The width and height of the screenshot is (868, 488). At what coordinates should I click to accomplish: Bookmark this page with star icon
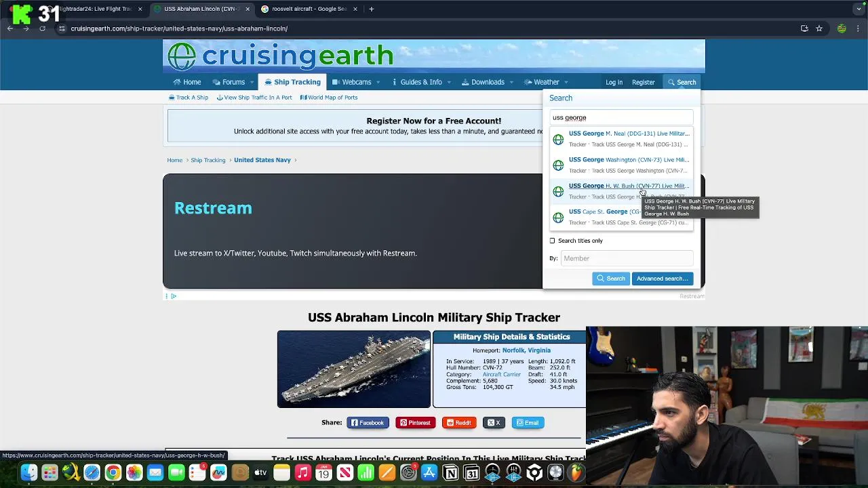coord(819,28)
